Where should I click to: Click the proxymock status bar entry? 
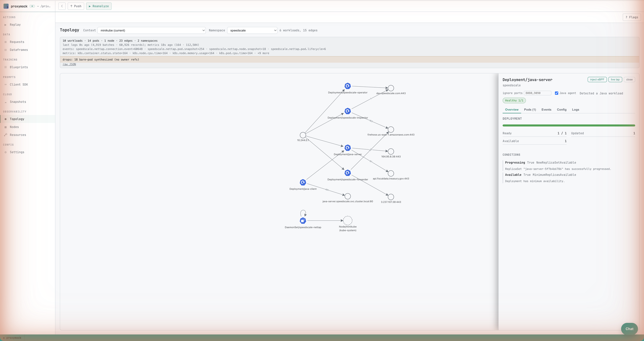coord(12,338)
